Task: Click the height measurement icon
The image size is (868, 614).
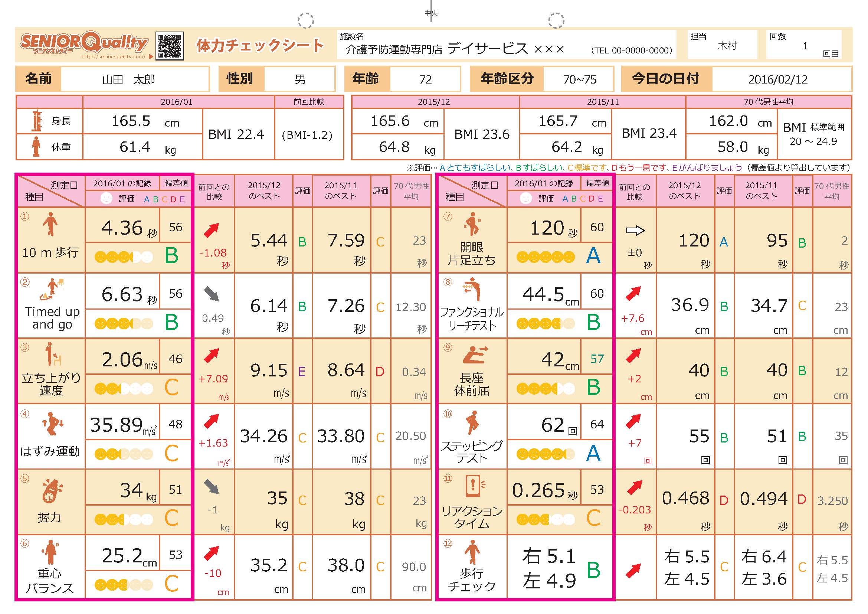Action: tap(37, 121)
